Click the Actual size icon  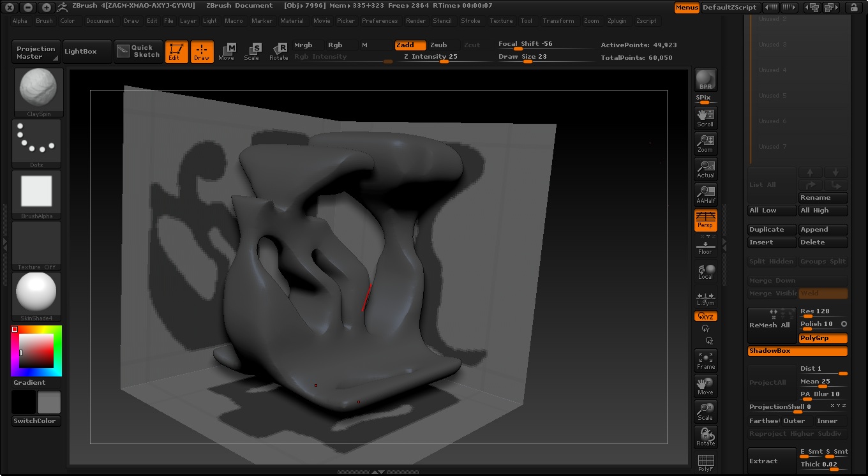coord(705,168)
